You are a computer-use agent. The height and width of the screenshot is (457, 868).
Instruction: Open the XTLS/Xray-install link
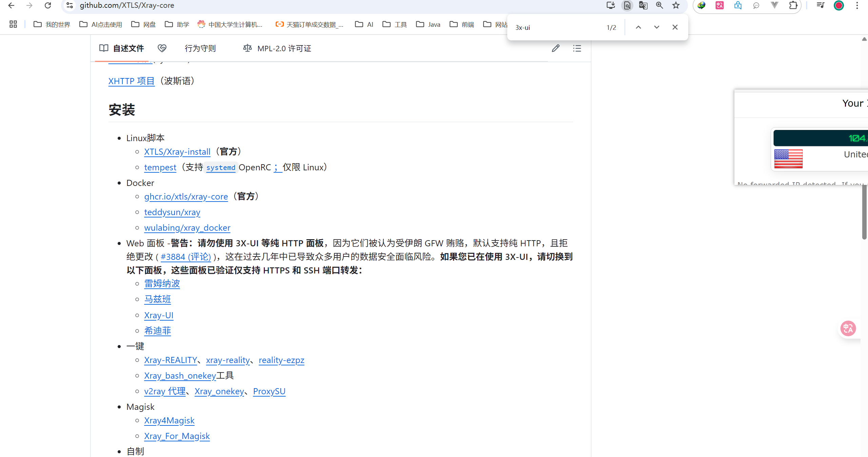[x=177, y=152]
